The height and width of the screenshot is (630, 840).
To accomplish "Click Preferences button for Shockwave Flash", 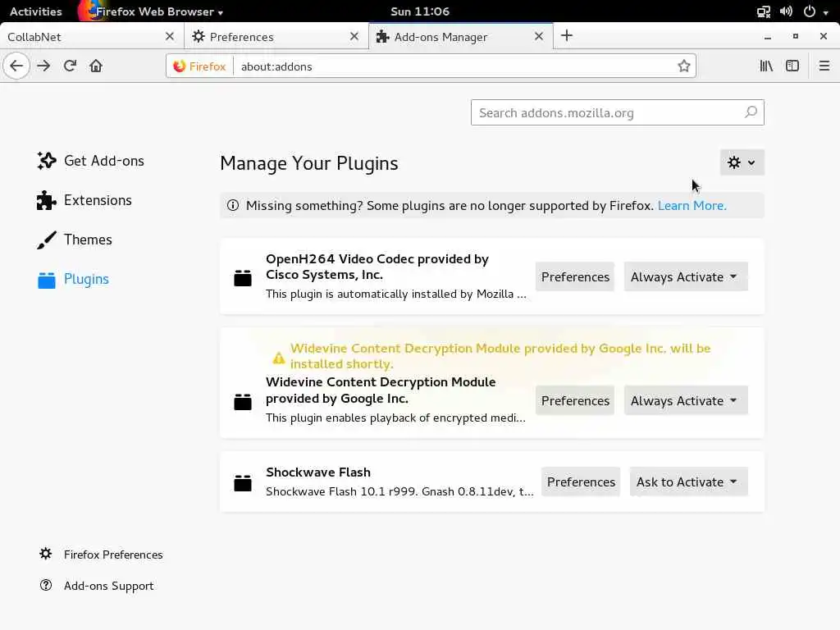I will coord(581,482).
